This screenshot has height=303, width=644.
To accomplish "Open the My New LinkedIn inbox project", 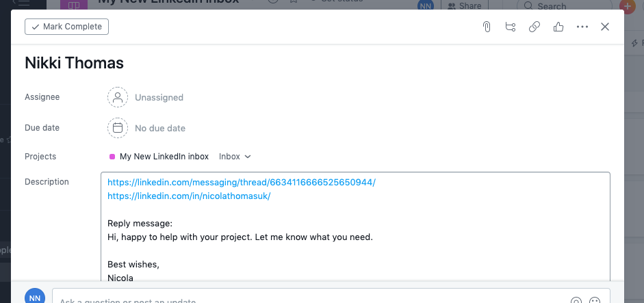I will [x=164, y=157].
